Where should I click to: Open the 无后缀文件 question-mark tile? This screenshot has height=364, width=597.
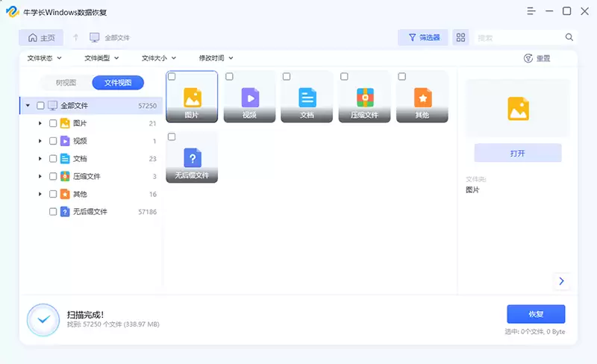(x=192, y=157)
